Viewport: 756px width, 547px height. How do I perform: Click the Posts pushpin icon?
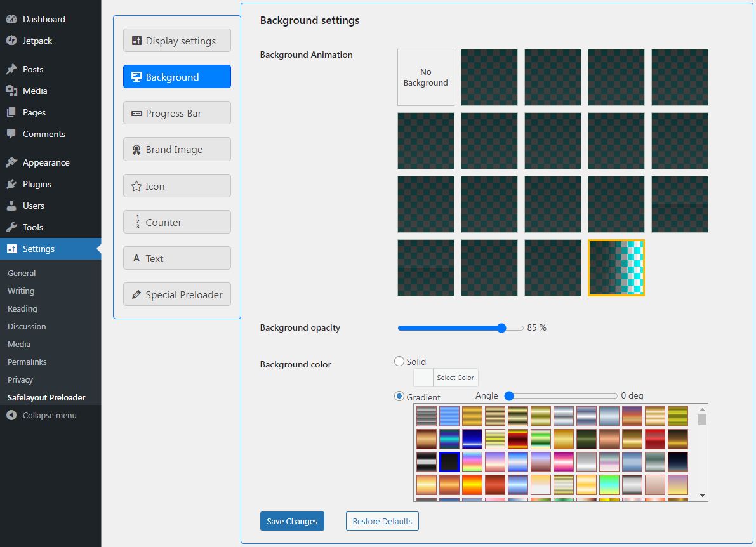point(11,69)
